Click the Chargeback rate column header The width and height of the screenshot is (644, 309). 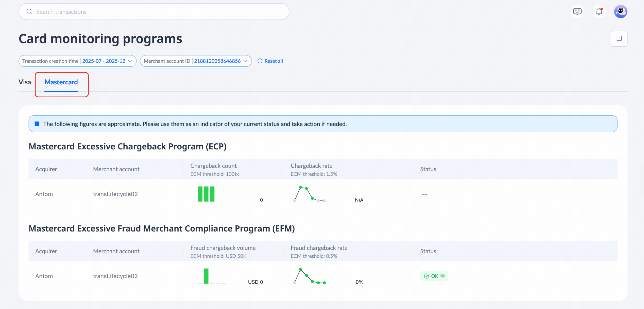(x=312, y=166)
